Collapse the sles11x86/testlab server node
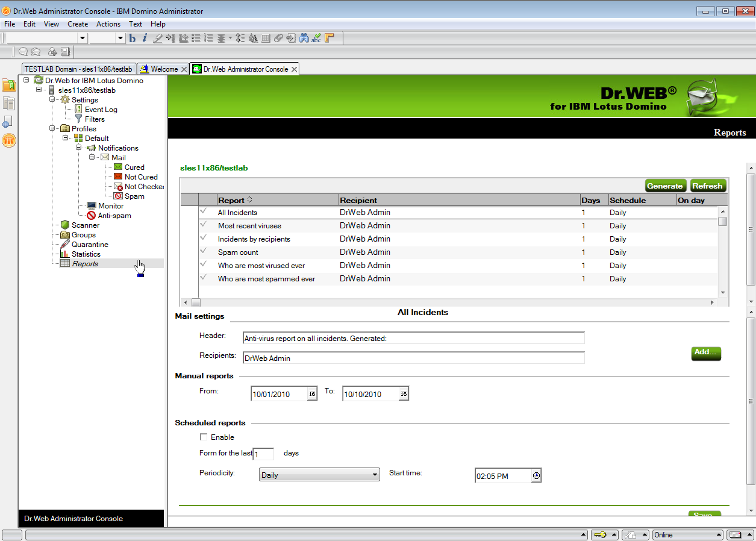This screenshot has height=541, width=756. (x=39, y=90)
